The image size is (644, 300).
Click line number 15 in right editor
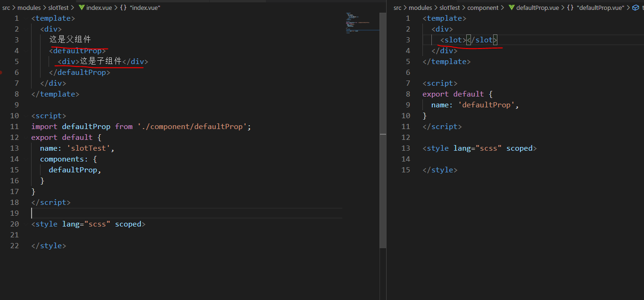point(405,170)
